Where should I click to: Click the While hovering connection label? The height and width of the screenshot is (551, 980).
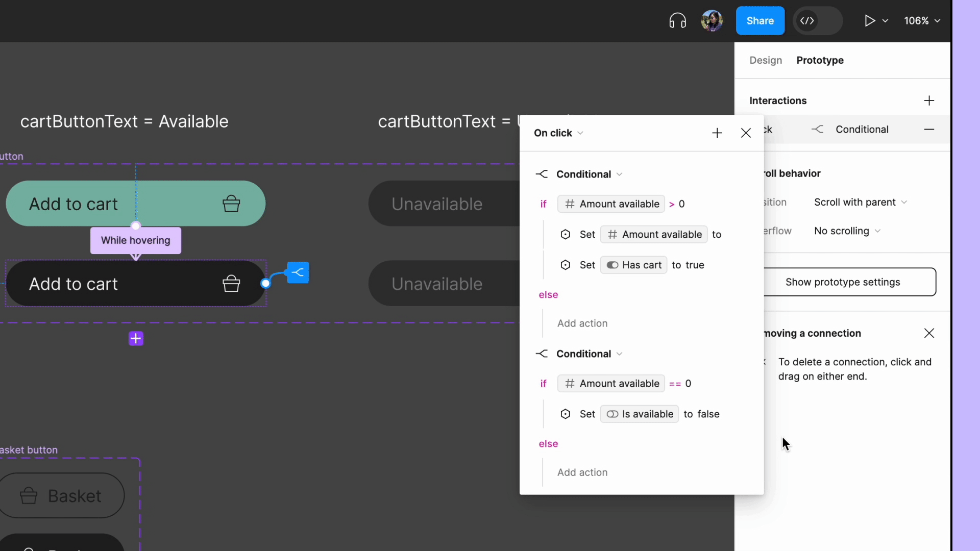tap(136, 240)
